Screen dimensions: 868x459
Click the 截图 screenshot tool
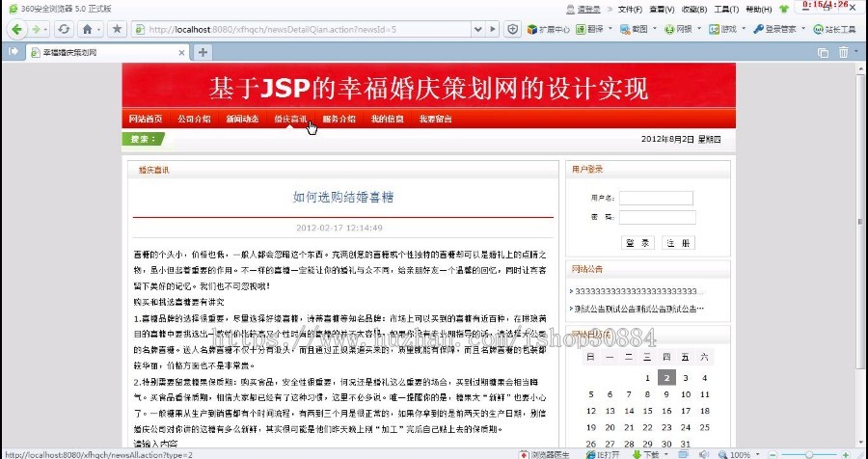(x=634, y=29)
